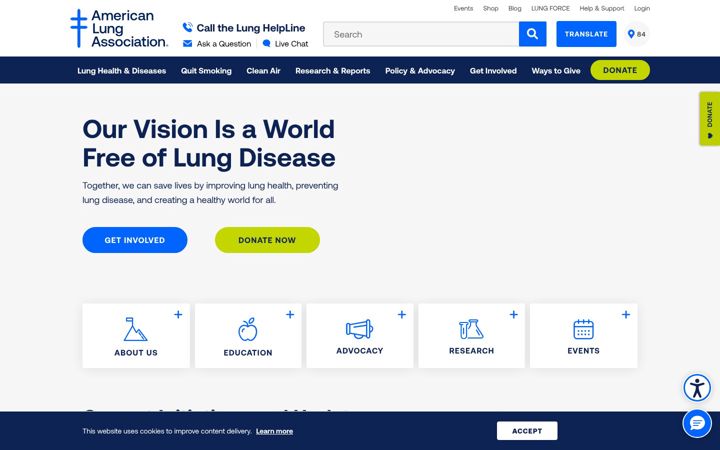This screenshot has width=720, height=450.
Task: Focus the Search input field
Action: tap(421, 34)
